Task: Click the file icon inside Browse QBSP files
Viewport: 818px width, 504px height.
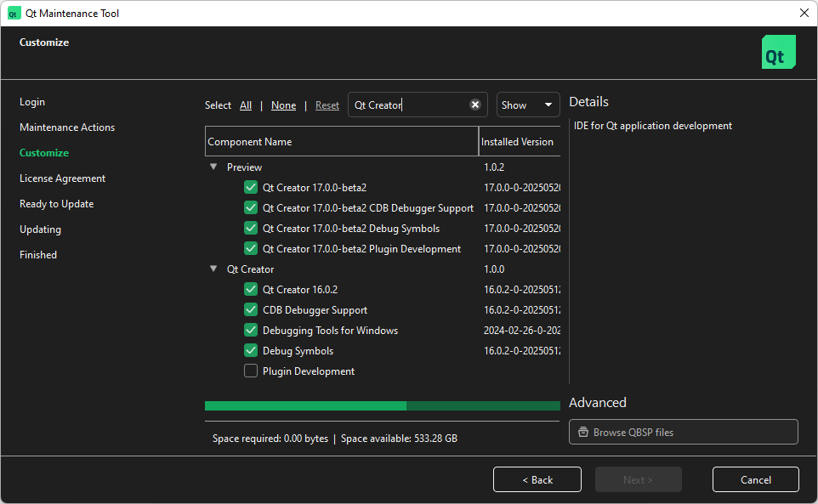Action: click(582, 432)
